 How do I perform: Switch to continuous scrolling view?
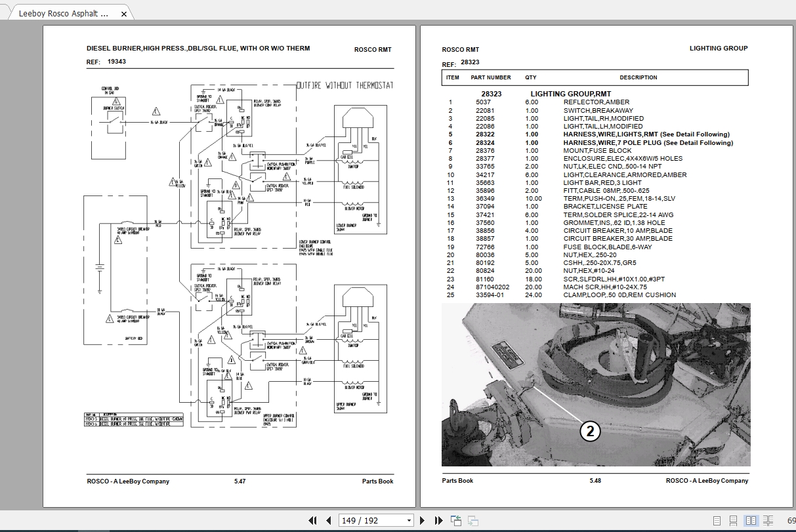pos(734,521)
